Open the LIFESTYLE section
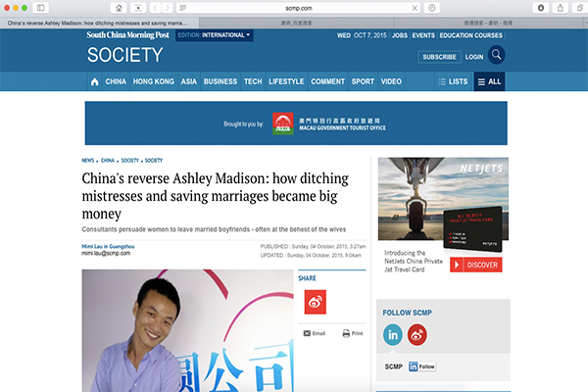The height and width of the screenshot is (392, 588). pos(286,81)
